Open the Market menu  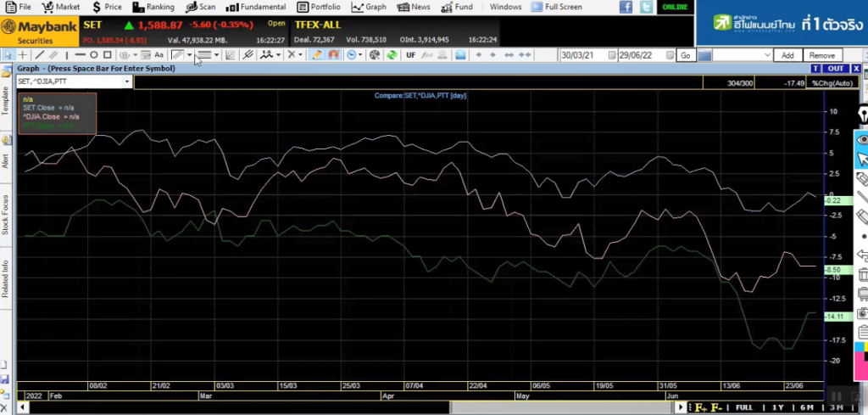point(61,7)
